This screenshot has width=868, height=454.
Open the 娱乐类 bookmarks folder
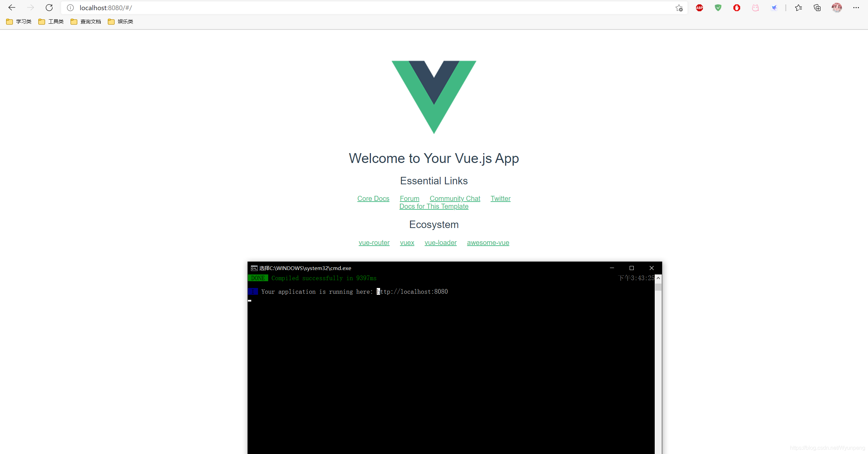[x=120, y=22]
